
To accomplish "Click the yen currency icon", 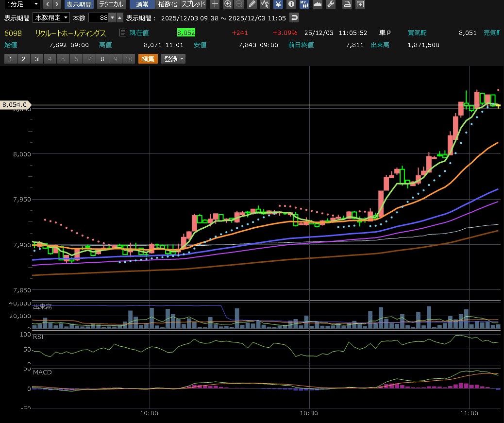I will pos(278,4).
